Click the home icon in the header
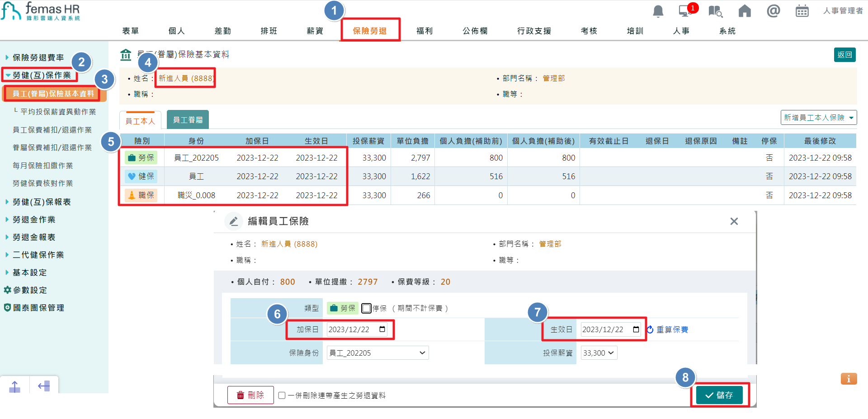The image size is (868, 419). pos(744,11)
